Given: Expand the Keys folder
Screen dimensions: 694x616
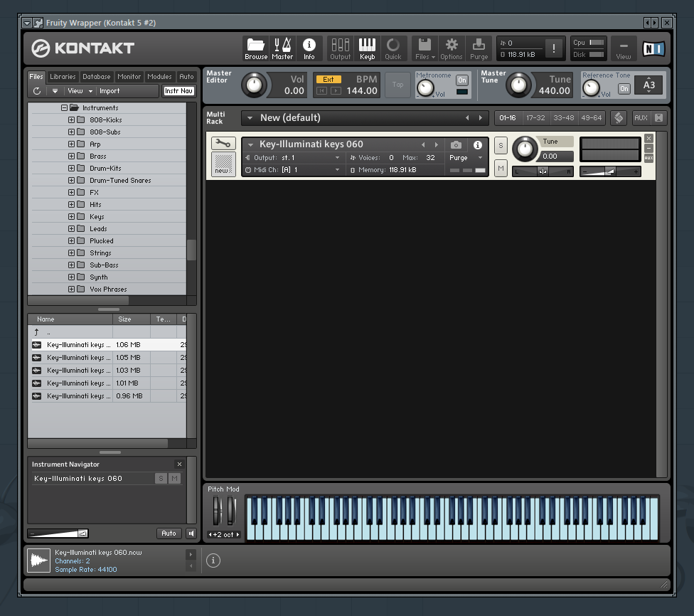Looking at the screenshot, I should 71,216.
